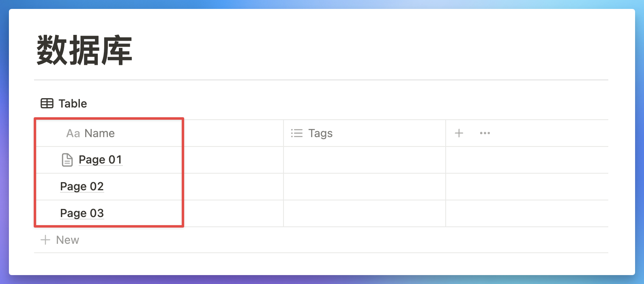This screenshot has width=644, height=284.
Task: Open the Tags column header menu
Action: coord(320,133)
